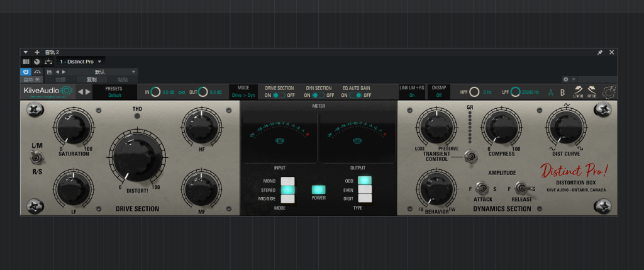This screenshot has width=644, height=270.
Task: Pin the plugin window
Action: pyautogui.click(x=600, y=52)
